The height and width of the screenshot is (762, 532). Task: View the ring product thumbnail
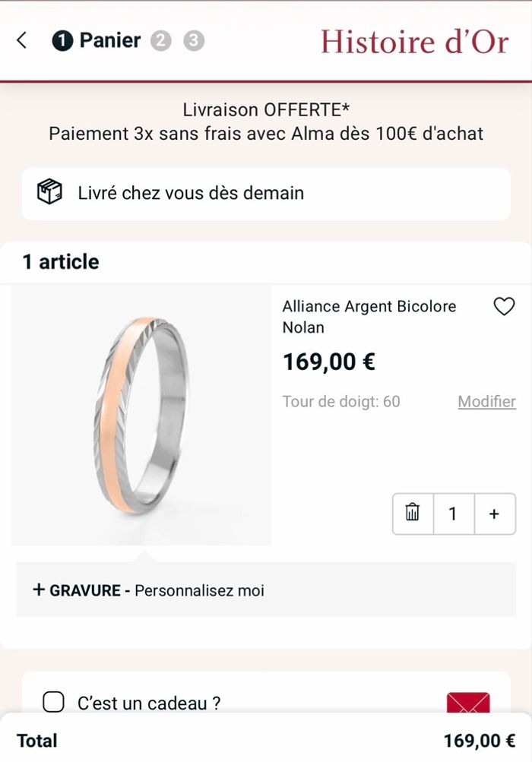[x=141, y=416]
